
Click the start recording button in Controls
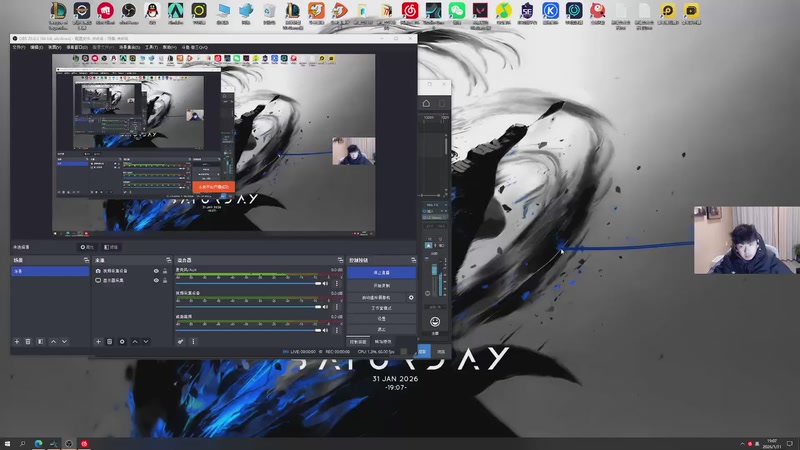coord(381,286)
